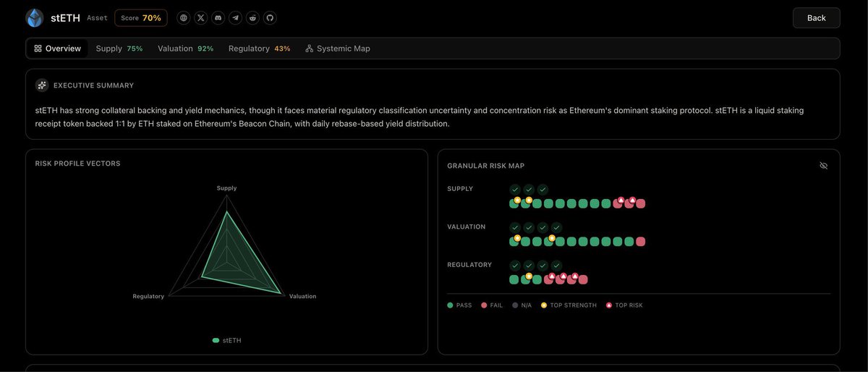Image resolution: width=868 pixels, height=372 pixels.
Task: Click the first check circle in the Valuation row
Action: (x=515, y=227)
